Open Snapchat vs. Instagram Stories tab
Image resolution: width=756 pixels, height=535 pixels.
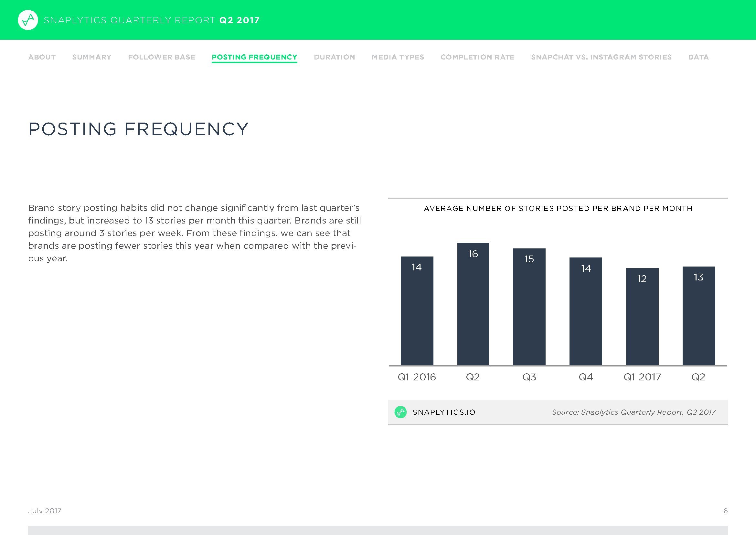601,57
